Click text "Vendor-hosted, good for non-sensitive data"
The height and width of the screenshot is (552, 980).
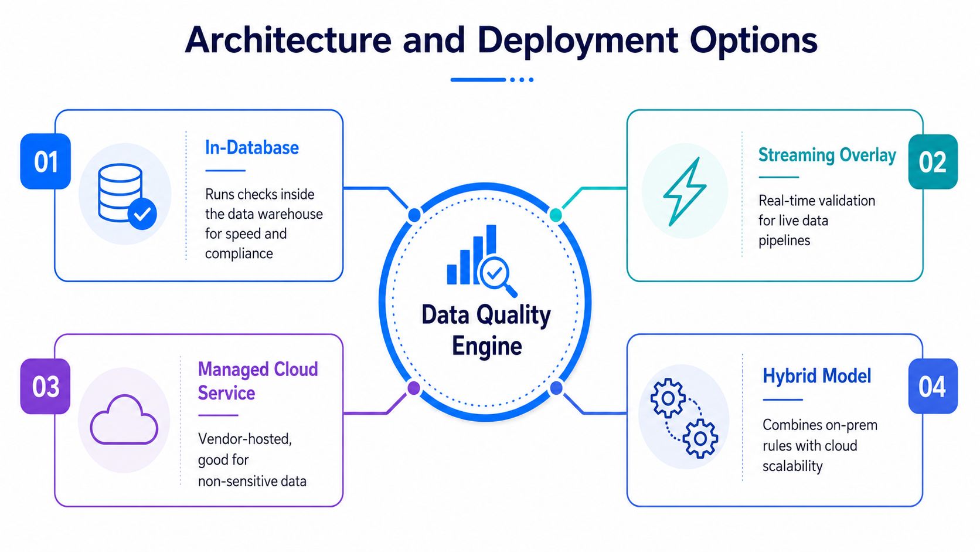click(252, 460)
